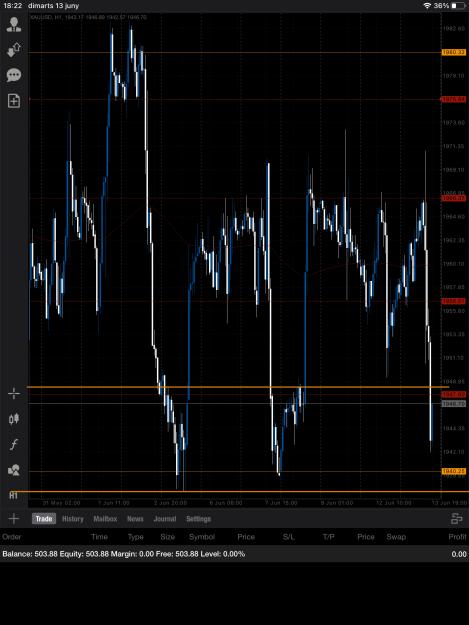Image resolution: width=469 pixels, height=625 pixels.
Task: Click the Time column header
Action: pyautogui.click(x=99, y=537)
